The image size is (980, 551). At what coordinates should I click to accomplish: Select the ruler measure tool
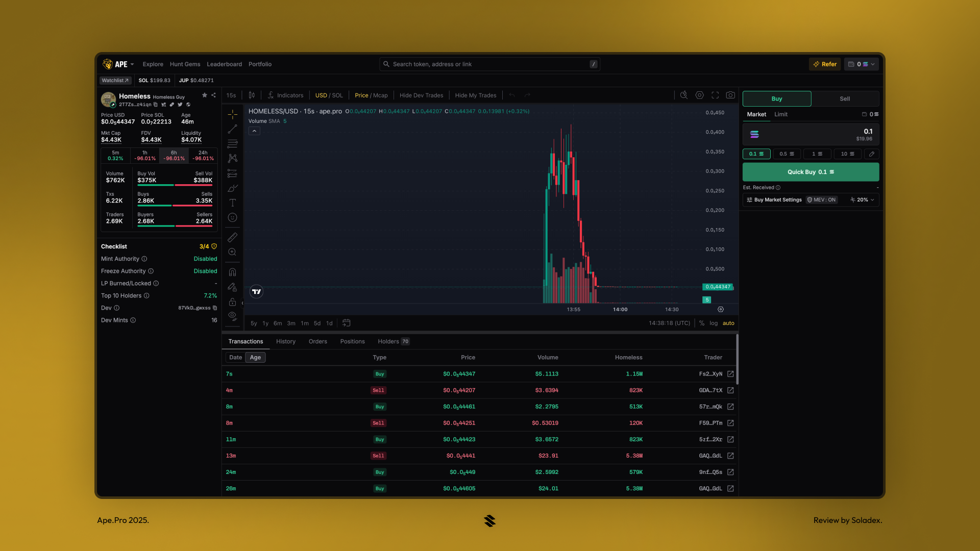coord(232,237)
